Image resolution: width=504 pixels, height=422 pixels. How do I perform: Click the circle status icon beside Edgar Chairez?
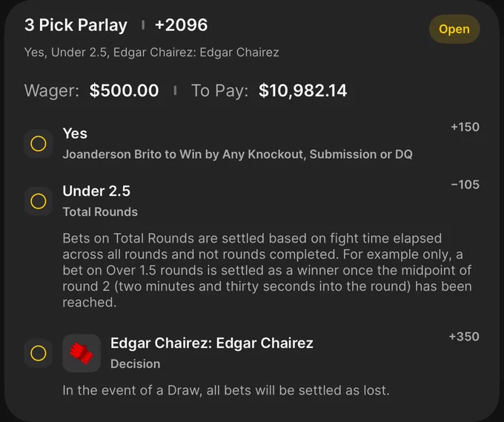click(39, 353)
